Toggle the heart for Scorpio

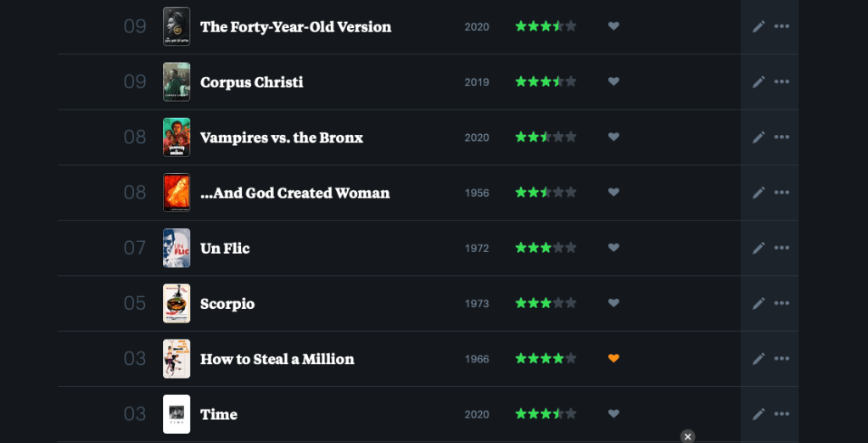[x=613, y=303]
